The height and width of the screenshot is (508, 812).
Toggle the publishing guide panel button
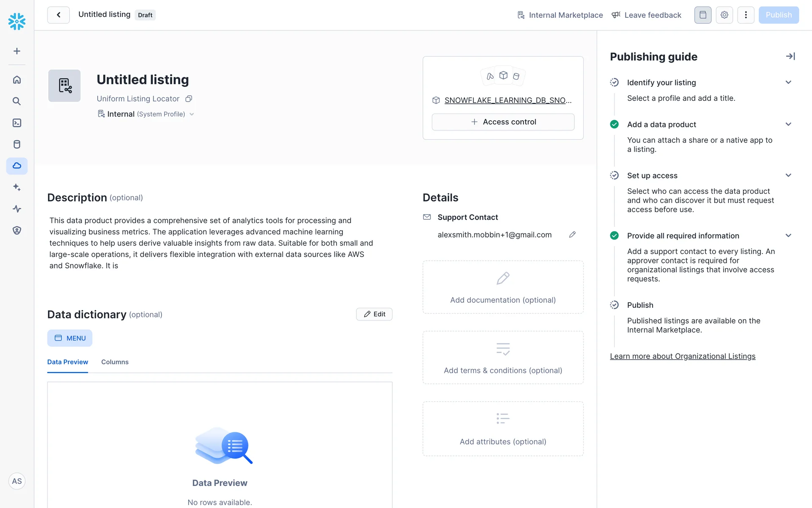click(x=702, y=15)
